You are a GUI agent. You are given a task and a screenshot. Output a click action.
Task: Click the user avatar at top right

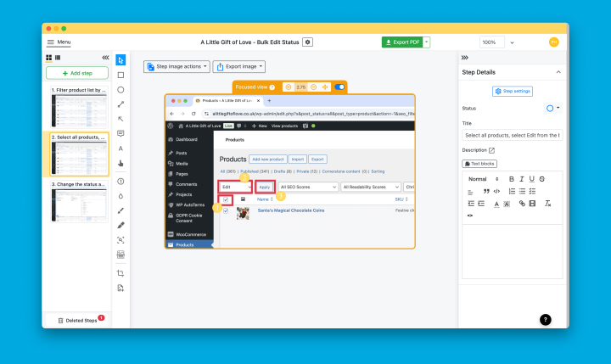[x=553, y=42]
